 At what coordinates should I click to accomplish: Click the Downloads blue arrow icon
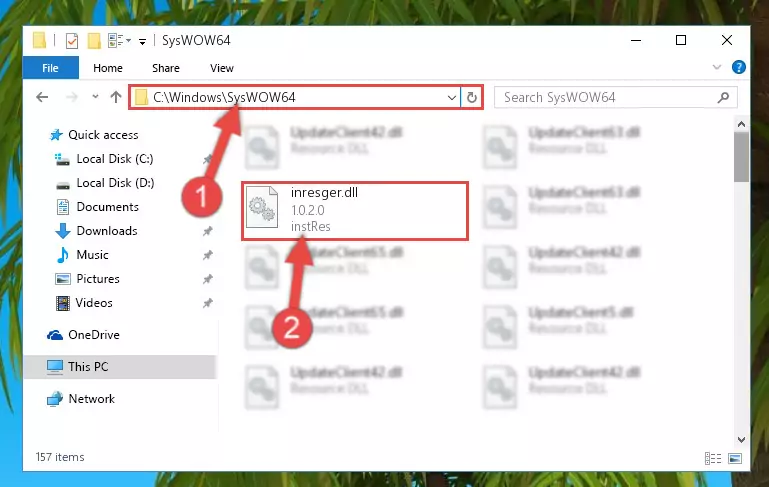point(62,231)
